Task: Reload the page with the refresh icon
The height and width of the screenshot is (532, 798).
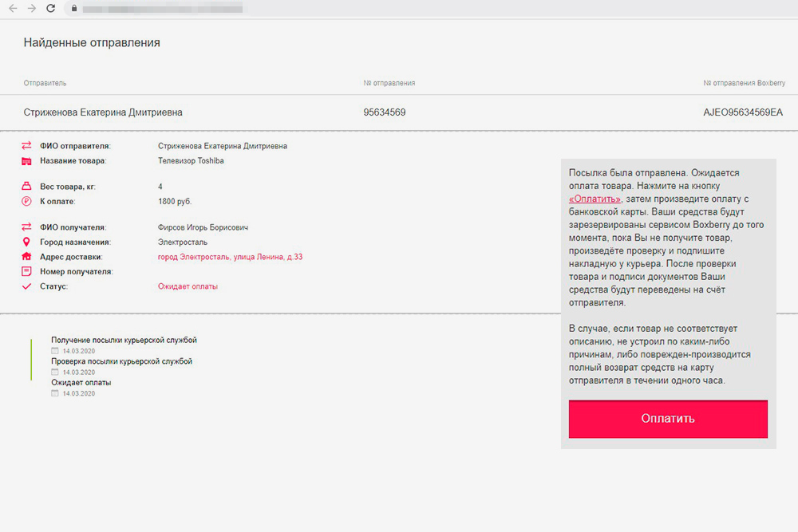Action: (51, 8)
